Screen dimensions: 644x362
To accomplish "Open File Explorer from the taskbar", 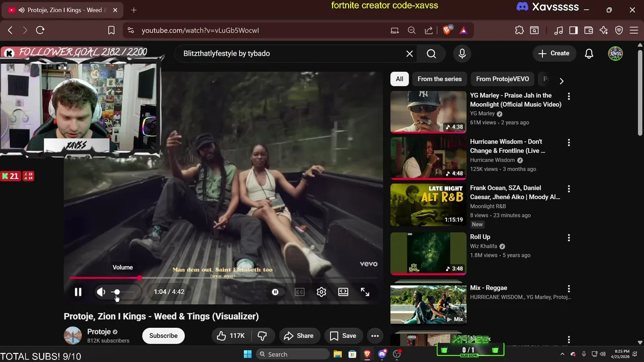I will [x=338, y=354].
